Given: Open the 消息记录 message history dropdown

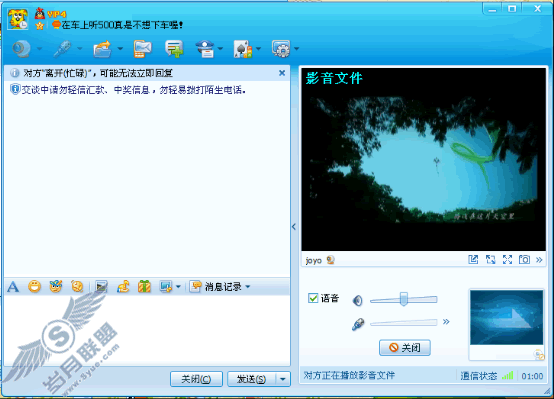Looking at the screenshot, I should 220,286.
